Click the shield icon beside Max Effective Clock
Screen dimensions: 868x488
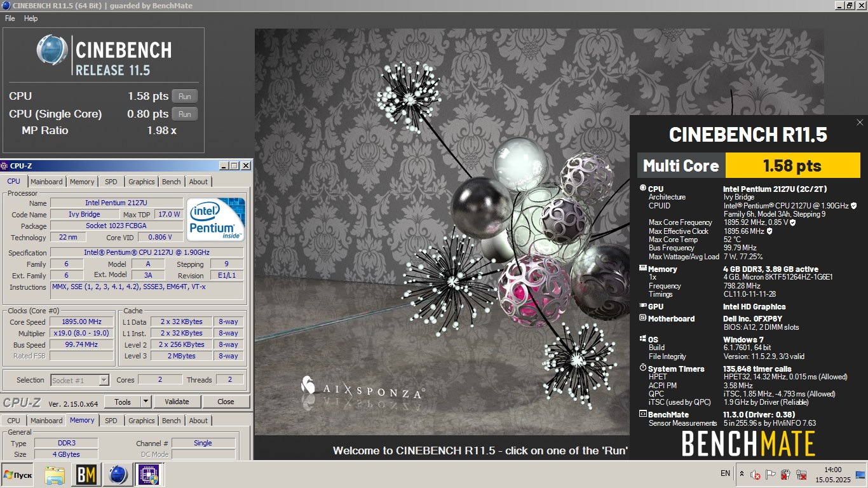(770, 231)
